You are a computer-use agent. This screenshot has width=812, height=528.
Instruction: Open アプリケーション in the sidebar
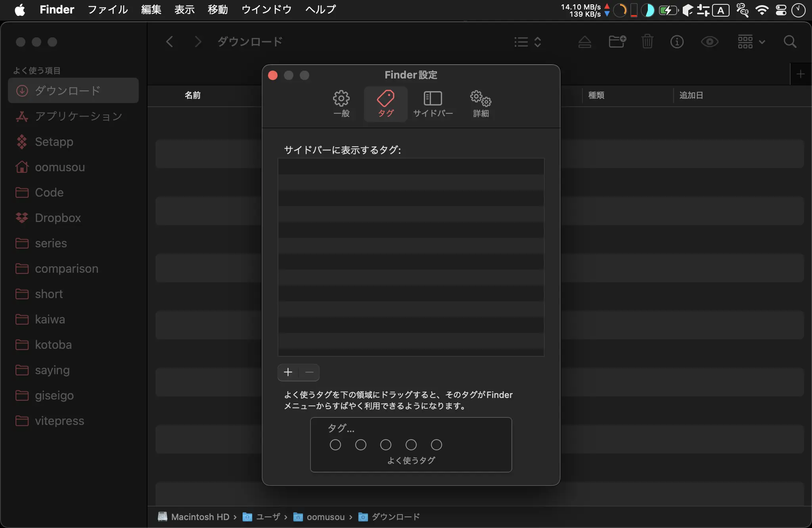73,116
